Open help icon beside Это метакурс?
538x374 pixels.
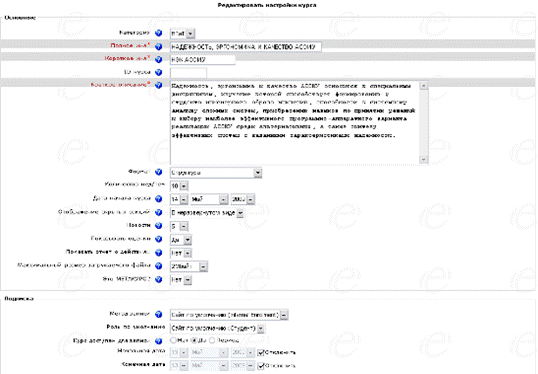coord(159,279)
